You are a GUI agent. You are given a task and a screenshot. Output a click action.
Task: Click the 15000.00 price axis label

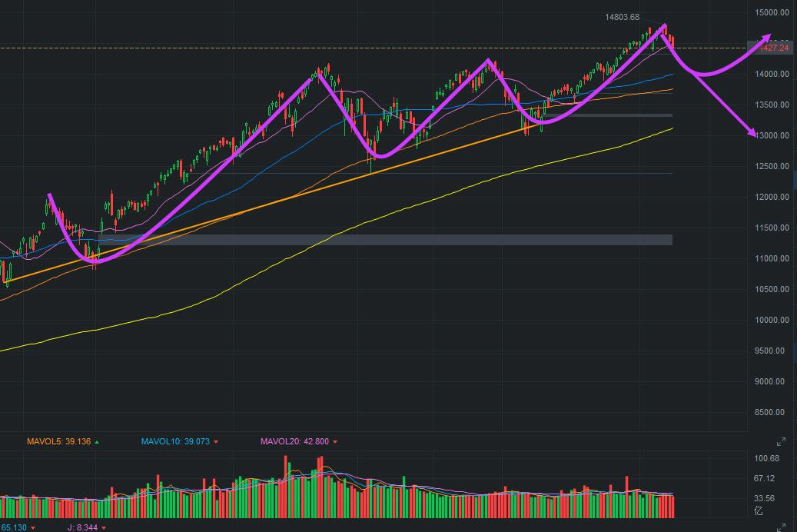(x=772, y=12)
